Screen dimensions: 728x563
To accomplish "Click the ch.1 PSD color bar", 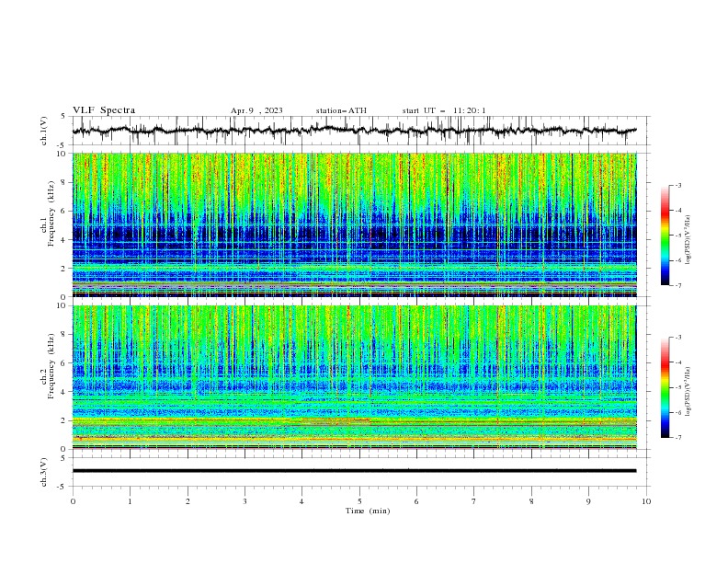I will (x=665, y=236).
